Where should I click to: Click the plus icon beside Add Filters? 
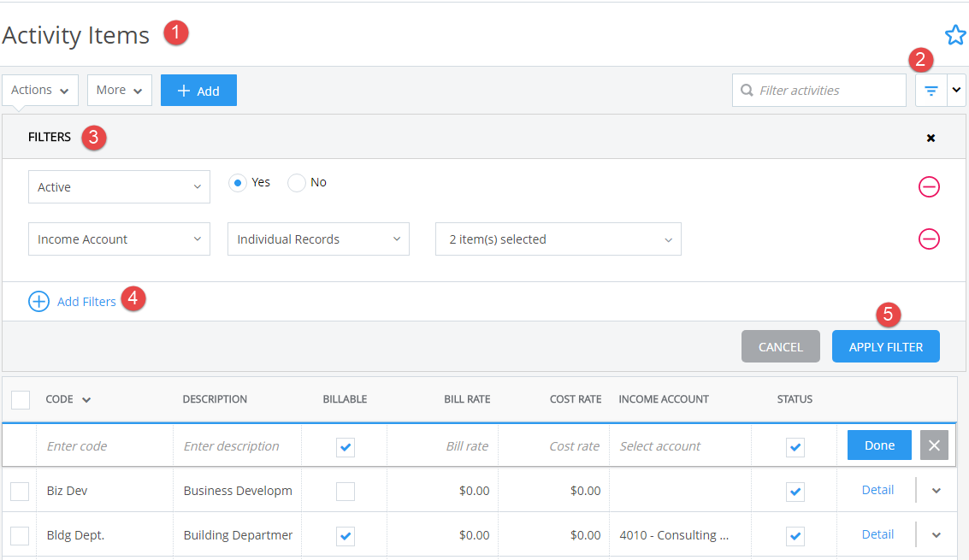point(38,301)
